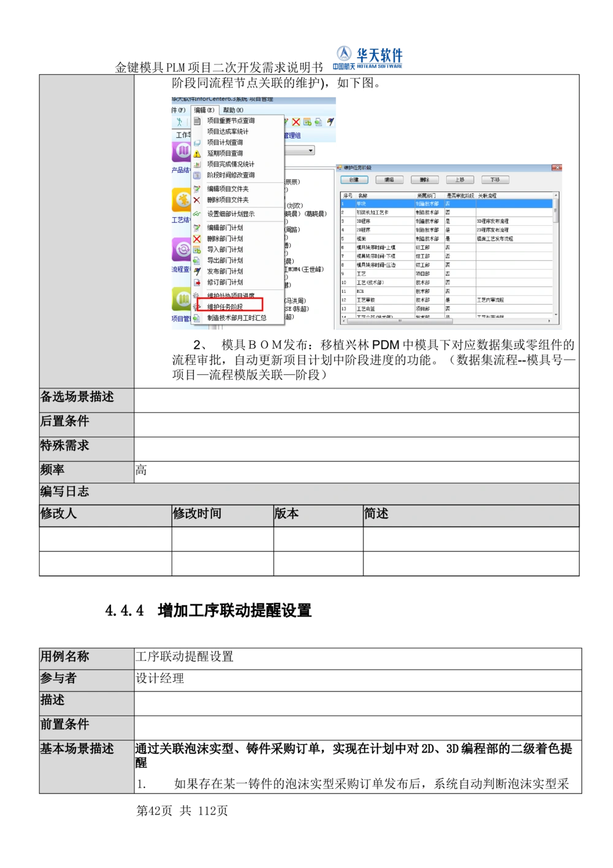
Task: Open the project selection dropdown arrow
Action: coord(311,150)
